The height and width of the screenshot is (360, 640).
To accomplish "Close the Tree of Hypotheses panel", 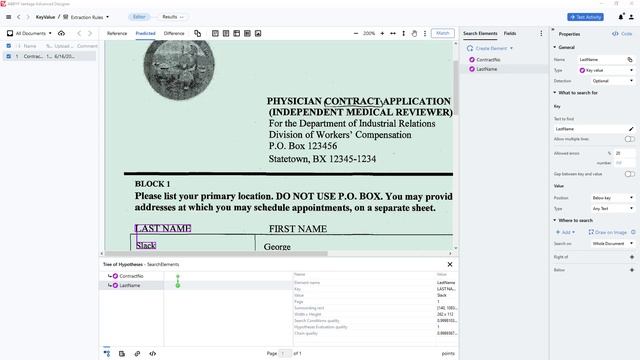I will coord(450,264).
